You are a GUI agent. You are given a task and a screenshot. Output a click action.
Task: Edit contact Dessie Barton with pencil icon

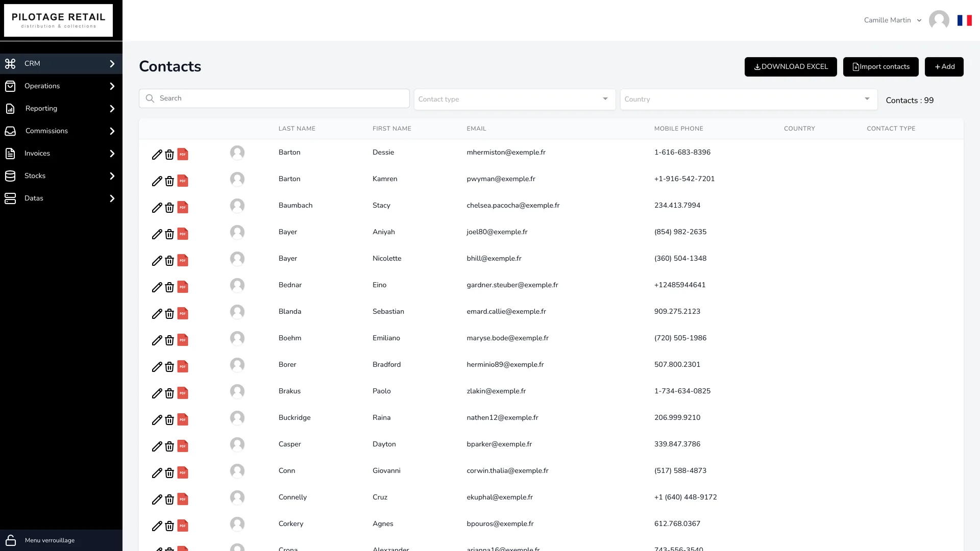click(157, 155)
